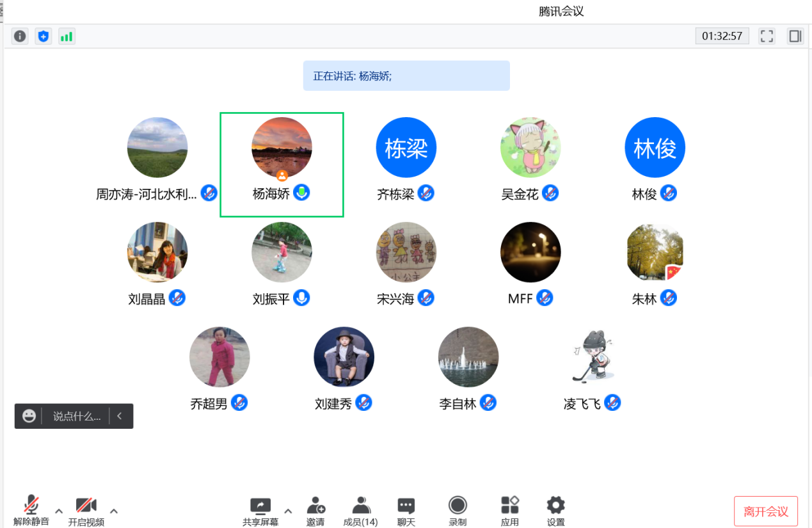Expand screen sharing options arrow
The width and height of the screenshot is (812, 528).
pos(288,511)
